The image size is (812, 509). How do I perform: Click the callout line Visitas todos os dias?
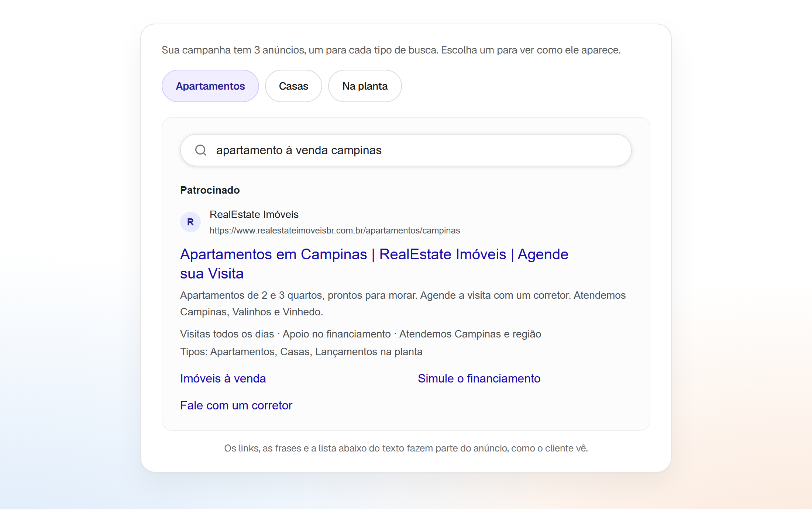click(x=361, y=334)
